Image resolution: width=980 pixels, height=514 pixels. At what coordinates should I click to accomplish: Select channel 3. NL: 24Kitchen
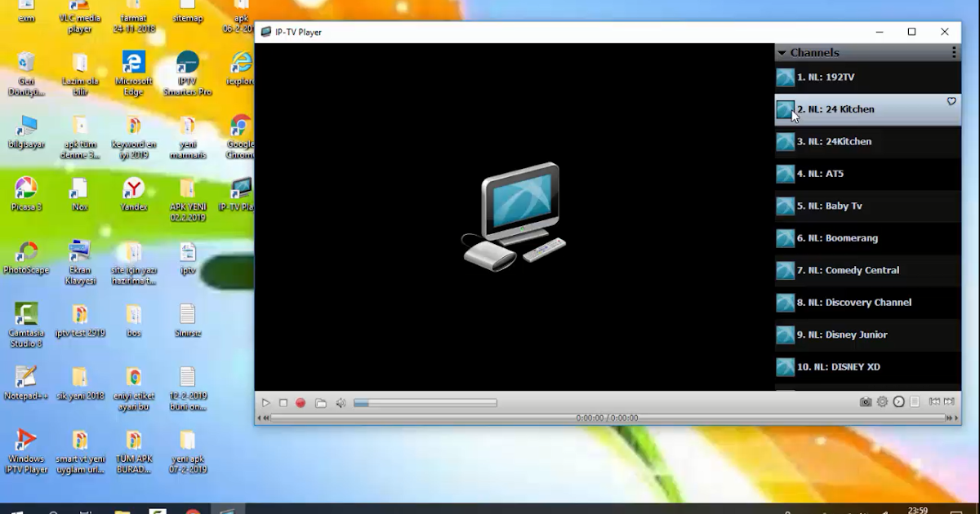[x=867, y=142]
